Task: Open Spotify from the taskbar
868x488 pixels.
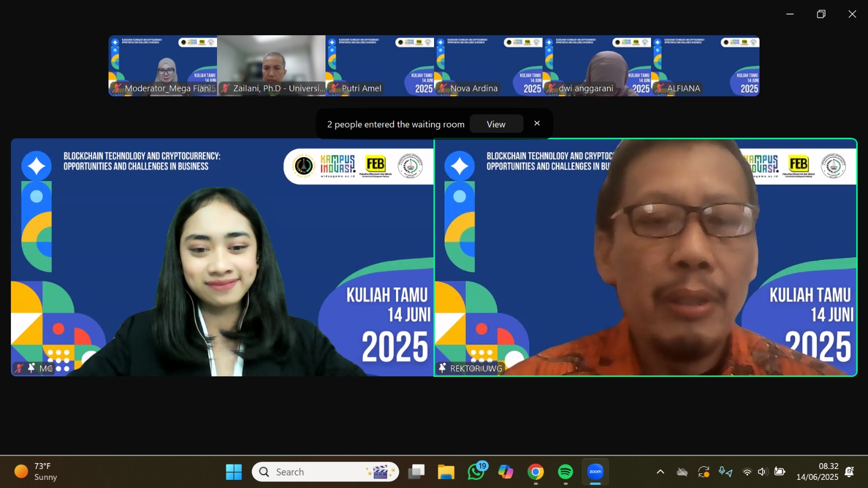Action: pos(565,472)
